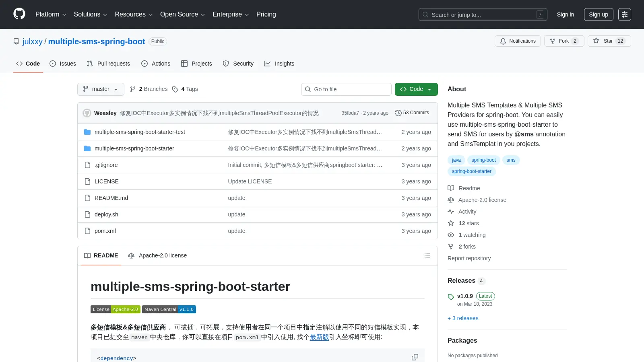
Task: Click the spring-boot-starter topic tag
Action: point(472,171)
